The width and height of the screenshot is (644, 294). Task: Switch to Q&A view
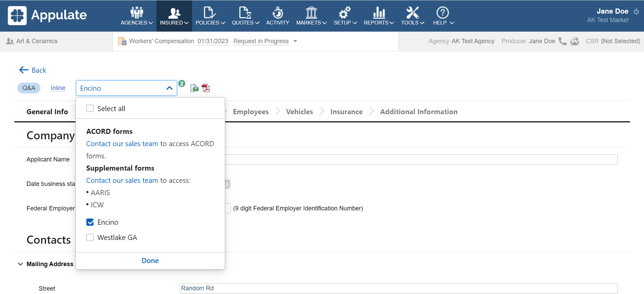[x=29, y=88]
